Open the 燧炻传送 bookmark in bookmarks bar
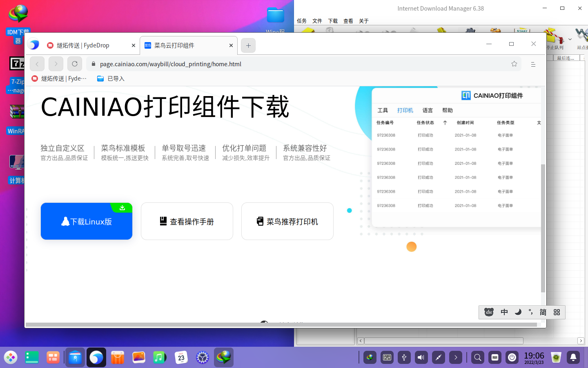 [59, 79]
